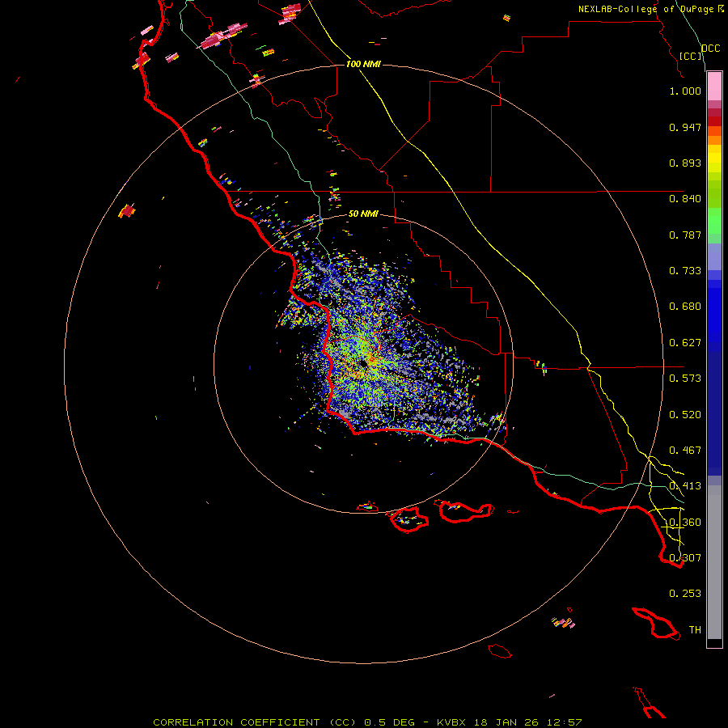728x728 pixels.
Task: Click the 0.520 value on the color scale
Action: pos(685,415)
